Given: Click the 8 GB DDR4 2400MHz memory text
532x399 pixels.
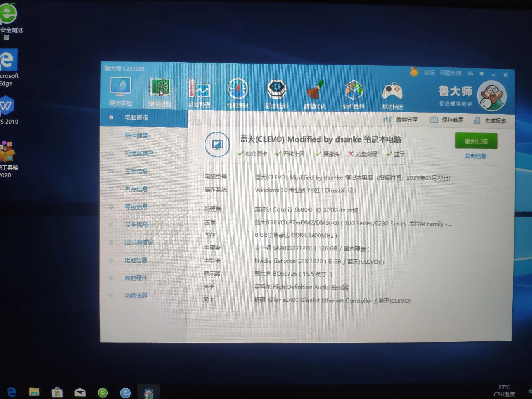Looking at the screenshot, I should (296, 235).
